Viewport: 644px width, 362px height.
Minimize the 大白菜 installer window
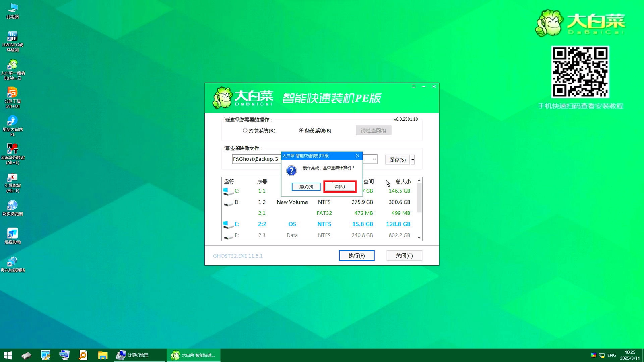point(424,86)
